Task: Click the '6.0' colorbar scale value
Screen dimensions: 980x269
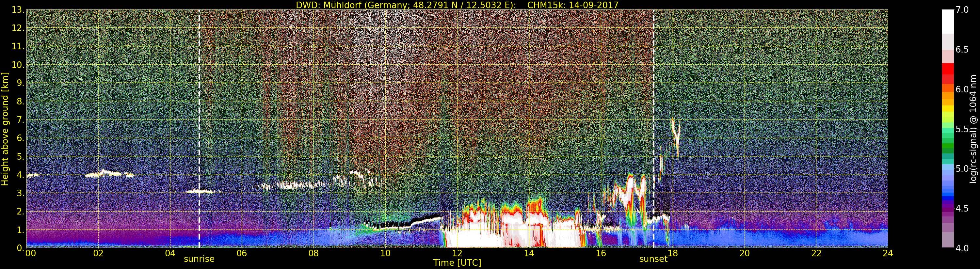Action: [x=962, y=89]
